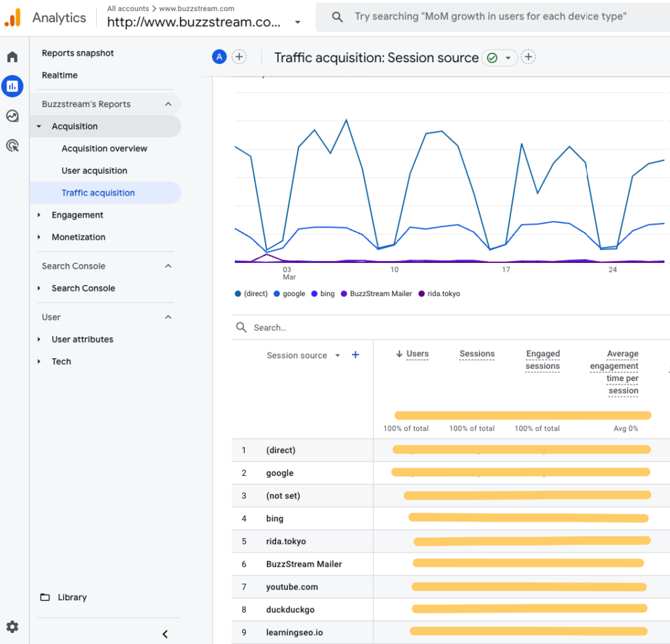Click the sort arrow beside Users column
The height and width of the screenshot is (644, 670).
pyautogui.click(x=399, y=354)
